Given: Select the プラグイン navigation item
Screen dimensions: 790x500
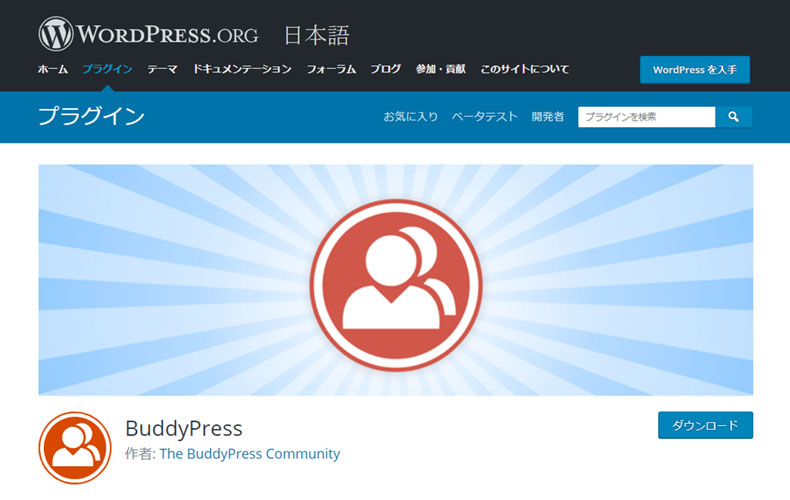Looking at the screenshot, I should coord(107,69).
